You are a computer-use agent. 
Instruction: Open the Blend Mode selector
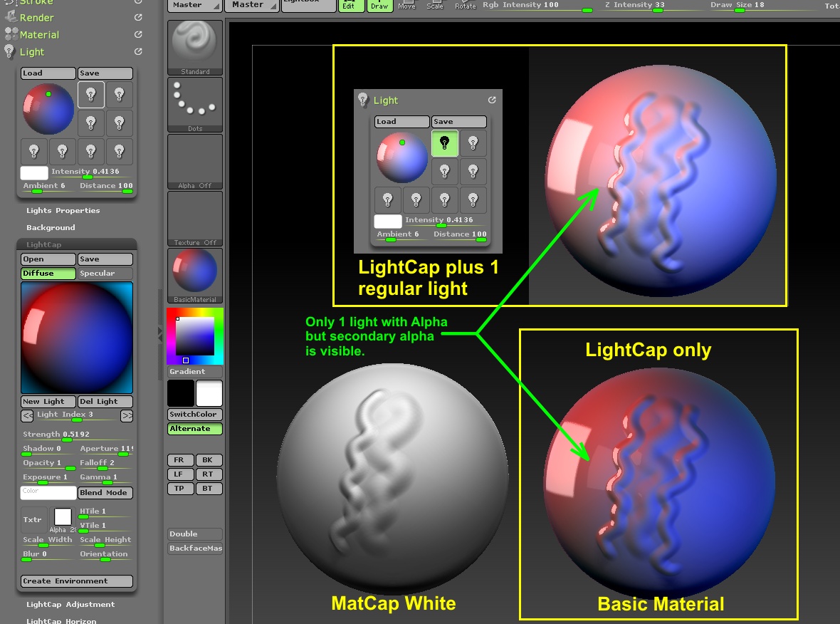[105, 493]
